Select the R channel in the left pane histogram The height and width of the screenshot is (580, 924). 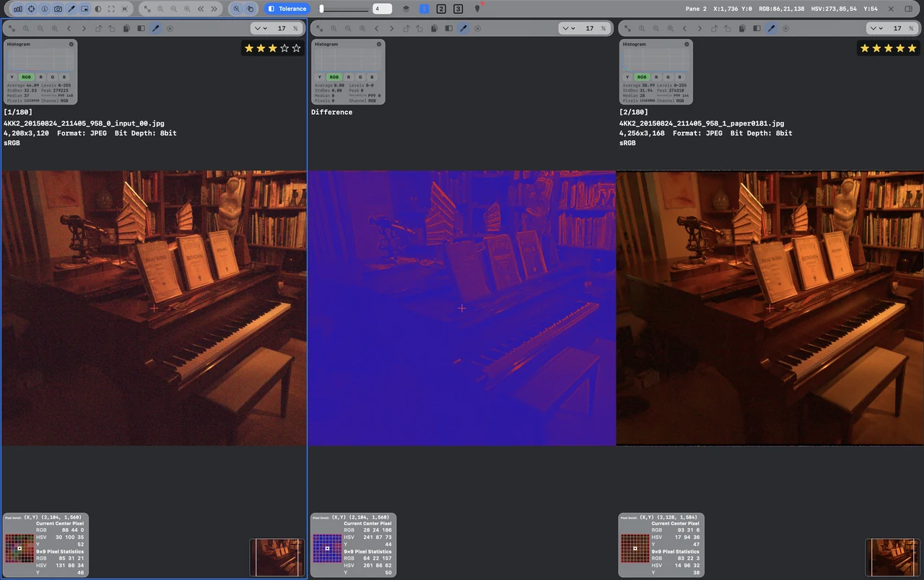(40, 76)
